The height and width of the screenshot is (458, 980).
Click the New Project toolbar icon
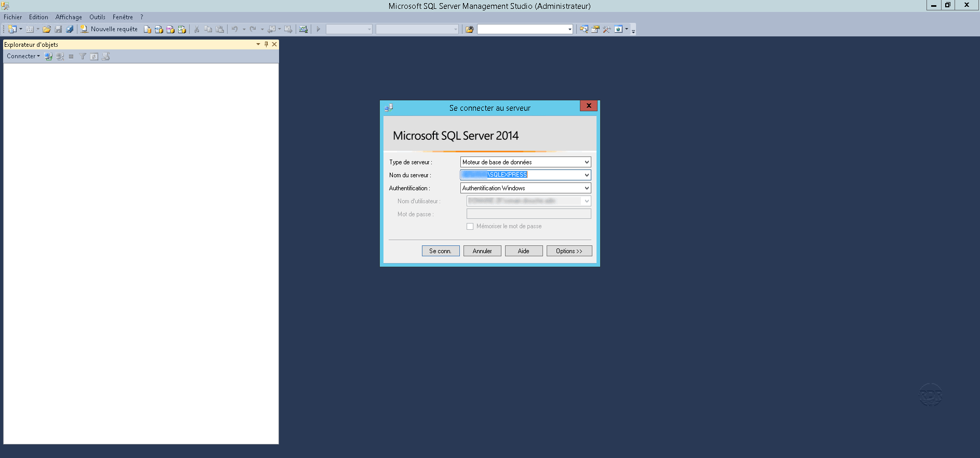point(12,29)
